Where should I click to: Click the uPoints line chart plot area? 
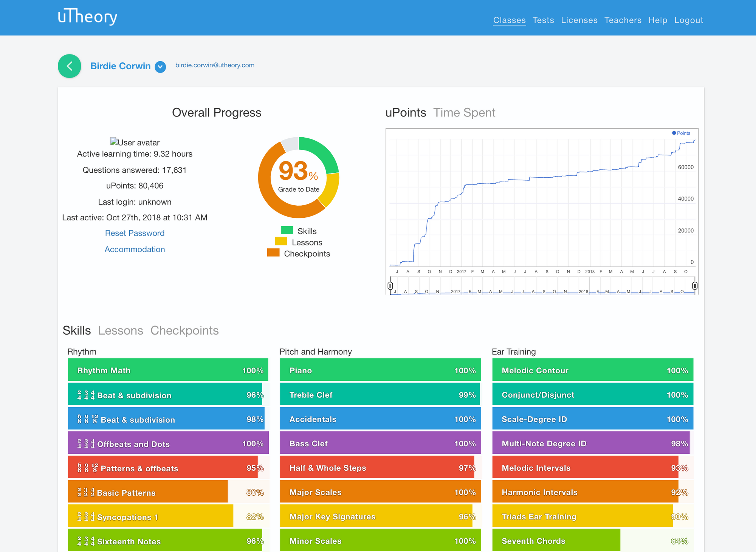542,203
